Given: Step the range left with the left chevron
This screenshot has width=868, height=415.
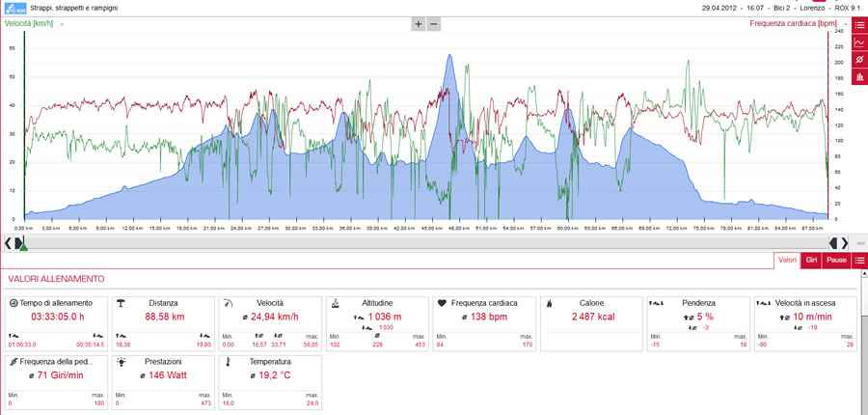Looking at the screenshot, I should pyautogui.click(x=7, y=242).
